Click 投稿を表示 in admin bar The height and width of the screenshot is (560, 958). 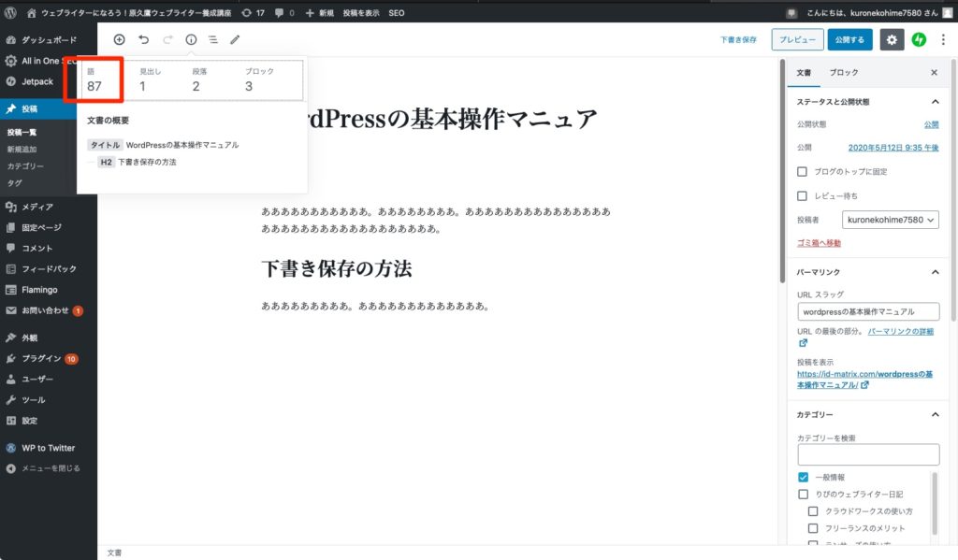[360, 12]
